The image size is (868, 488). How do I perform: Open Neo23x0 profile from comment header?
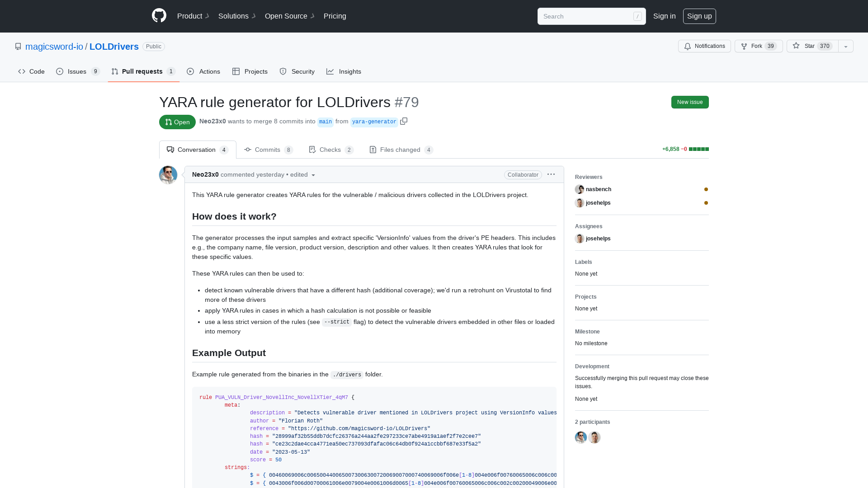(205, 174)
